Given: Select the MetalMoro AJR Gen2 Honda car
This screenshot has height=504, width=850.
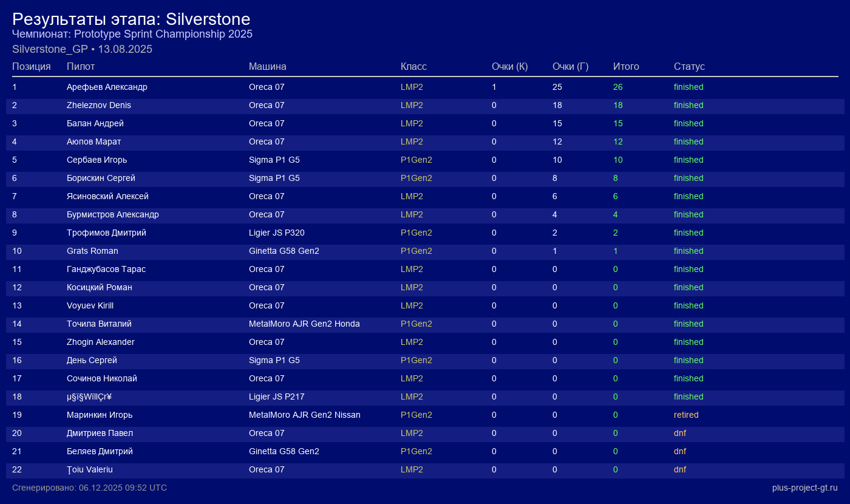Looking at the screenshot, I should pyautogui.click(x=304, y=324).
